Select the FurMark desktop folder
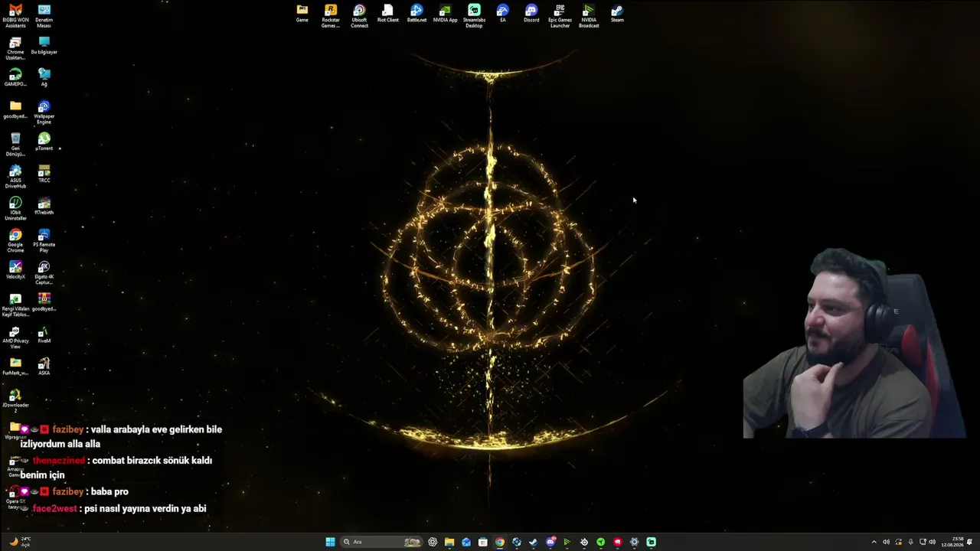980x551 pixels. pyautogui.click(x=15, y=367)
